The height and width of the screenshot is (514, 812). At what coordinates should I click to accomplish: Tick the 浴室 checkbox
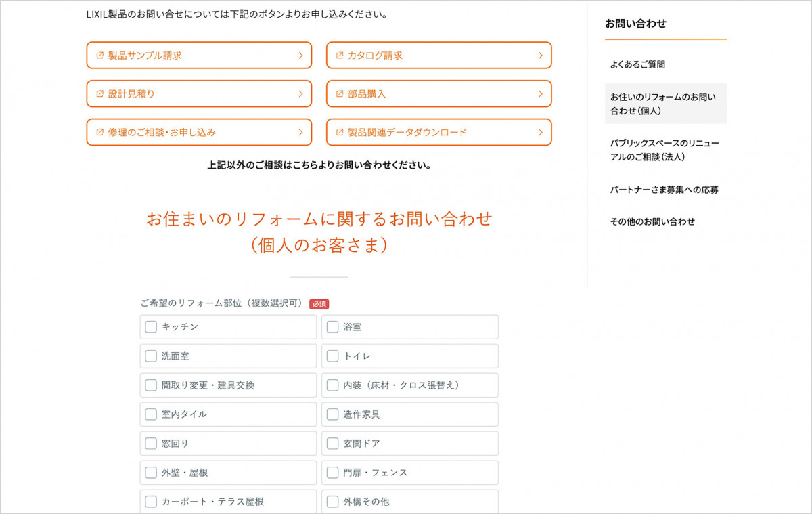332,327
